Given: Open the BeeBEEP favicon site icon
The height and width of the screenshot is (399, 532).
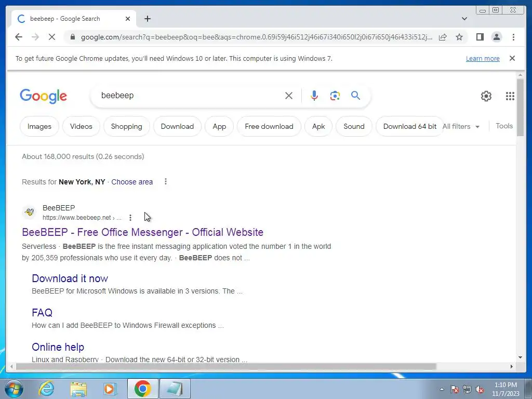Looking at the screenshot, I should coord(30,212).
